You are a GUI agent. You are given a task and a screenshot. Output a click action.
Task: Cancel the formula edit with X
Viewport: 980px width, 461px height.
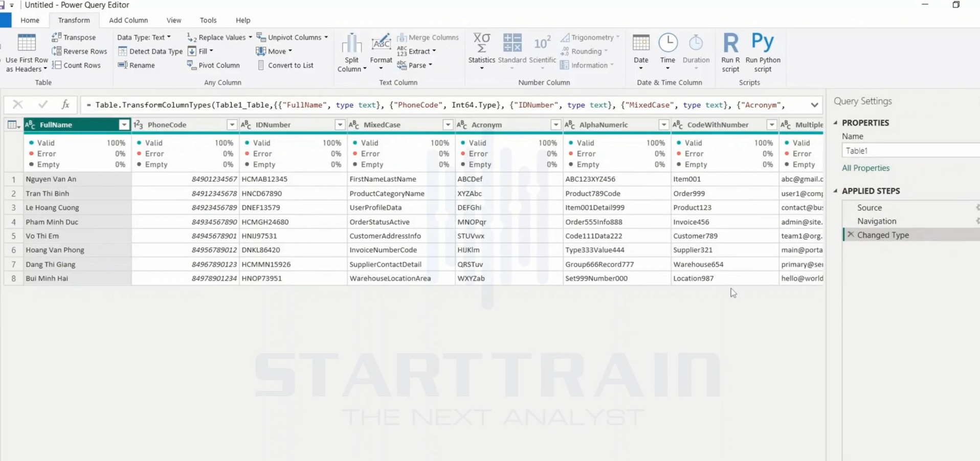pos(18,105)
